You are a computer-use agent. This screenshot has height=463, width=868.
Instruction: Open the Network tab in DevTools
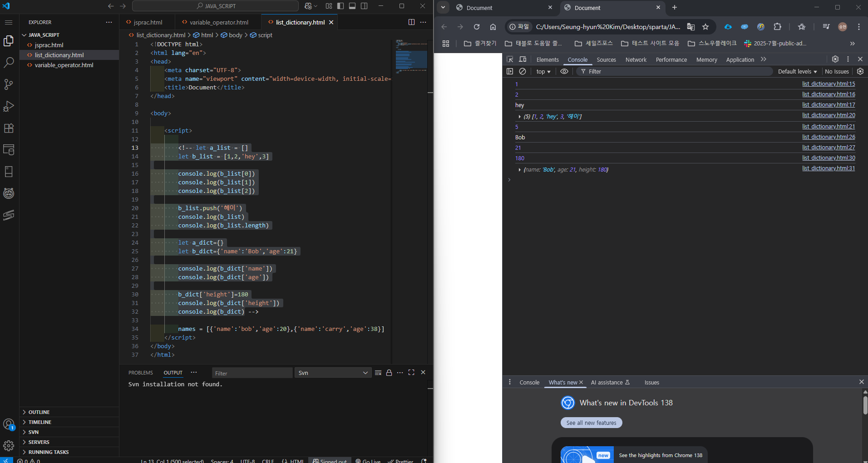636,59
